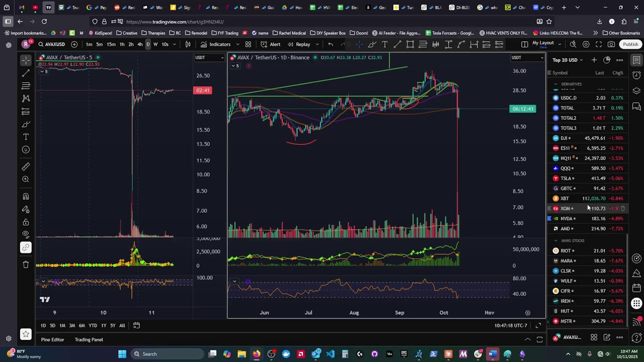Select the ruler measure tool
This screenshot has width=644, height=362.
point(26,166)
